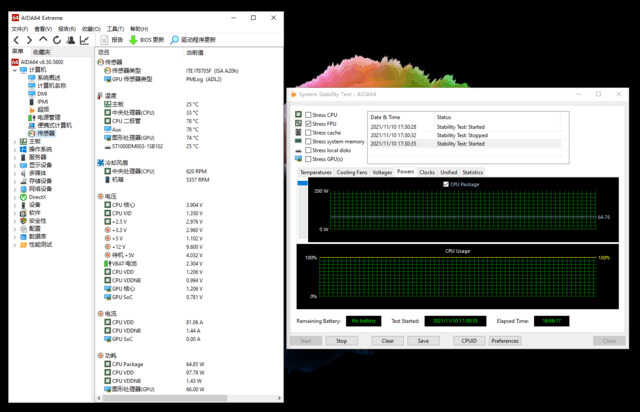The height and width of the screenshot is (412, 640).
Task: Enable the Stress cache checkbox
Action: click(308, 132)
